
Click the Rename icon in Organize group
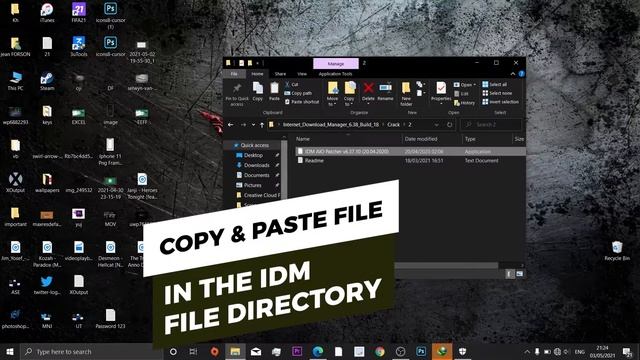pos(385,91)
